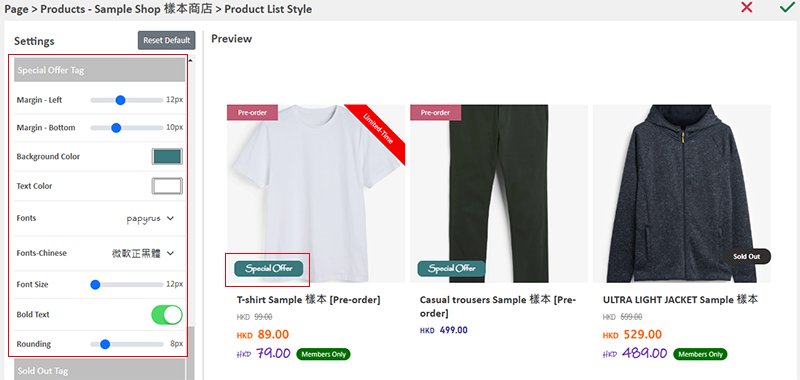
Task: Click the Margin - Left slider handle
Action: [120, 100]
